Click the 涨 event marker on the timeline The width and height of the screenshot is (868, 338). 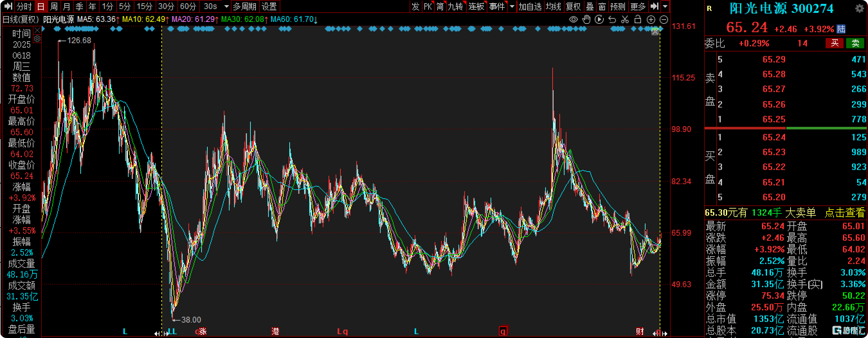tap(203, 332)
